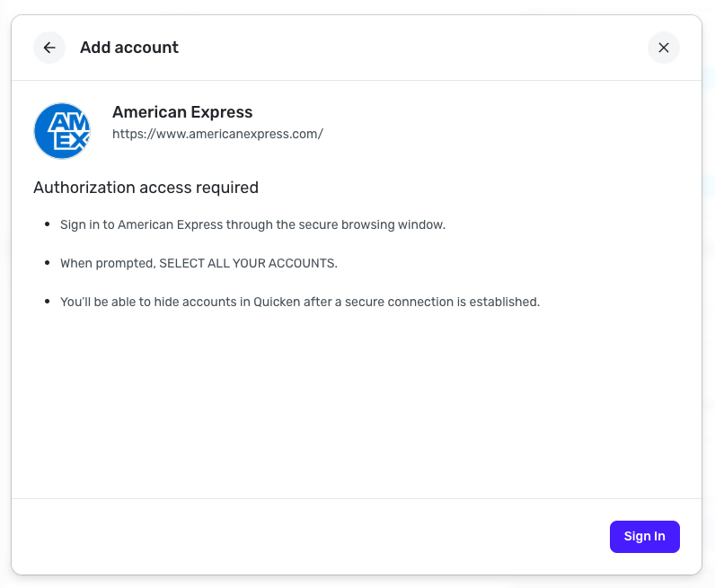Close the Add account dialog
This screenshot has height=588, width=715.
point(663,48)
